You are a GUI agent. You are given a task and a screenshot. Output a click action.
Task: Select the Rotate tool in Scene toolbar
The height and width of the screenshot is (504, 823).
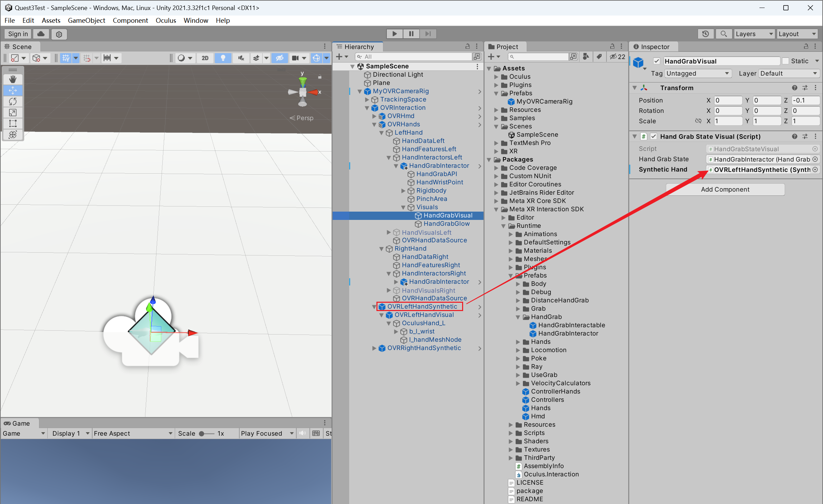[x=13, y=101]
